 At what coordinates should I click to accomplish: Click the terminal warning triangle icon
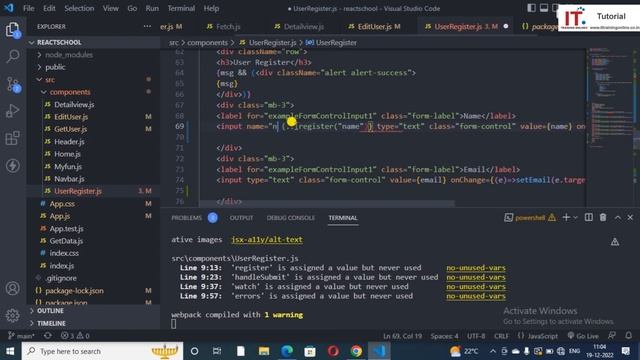[615, 242]
